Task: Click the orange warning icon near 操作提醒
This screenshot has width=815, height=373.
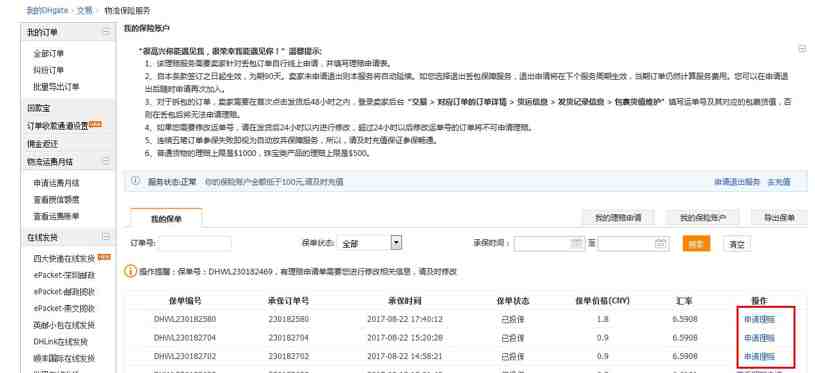Action: tap(130, 271)
